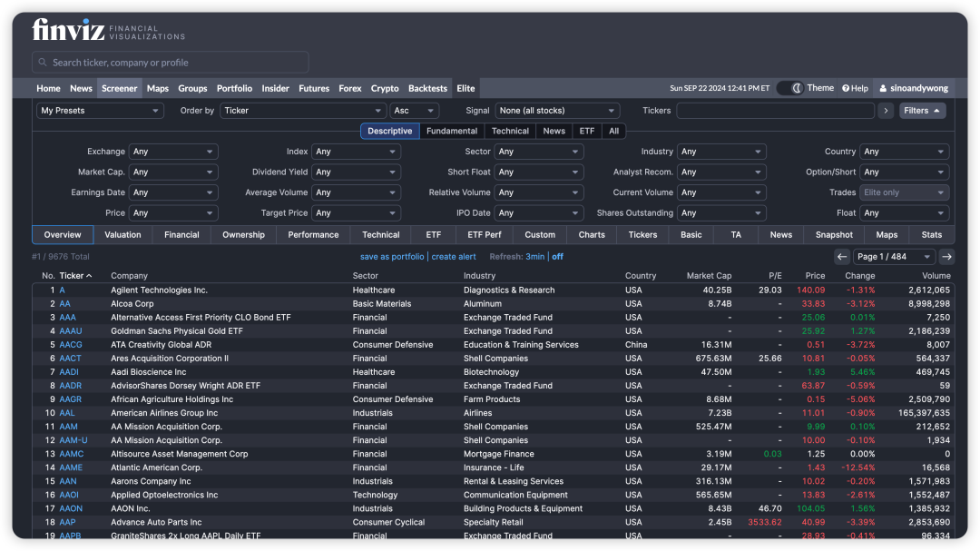
Task: Open My Presets dropdown
Action: [x=100, y=111]
